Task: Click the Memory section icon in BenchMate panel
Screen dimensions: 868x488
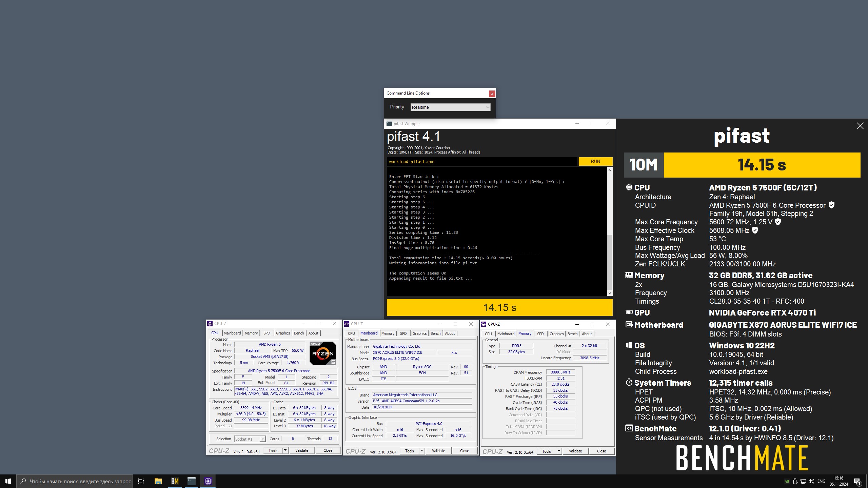Action: (629, 275)
